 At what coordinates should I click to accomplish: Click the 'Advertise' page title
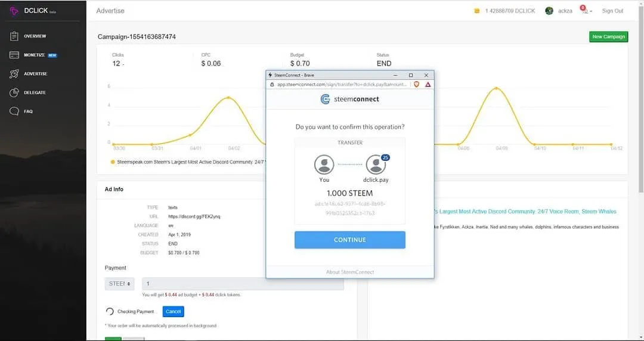pos(110,11)
